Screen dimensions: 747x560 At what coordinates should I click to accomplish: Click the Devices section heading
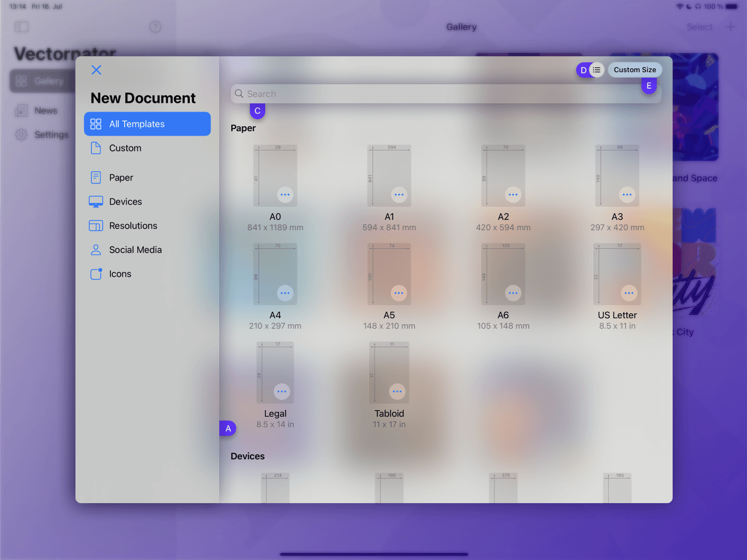point(248,456)
